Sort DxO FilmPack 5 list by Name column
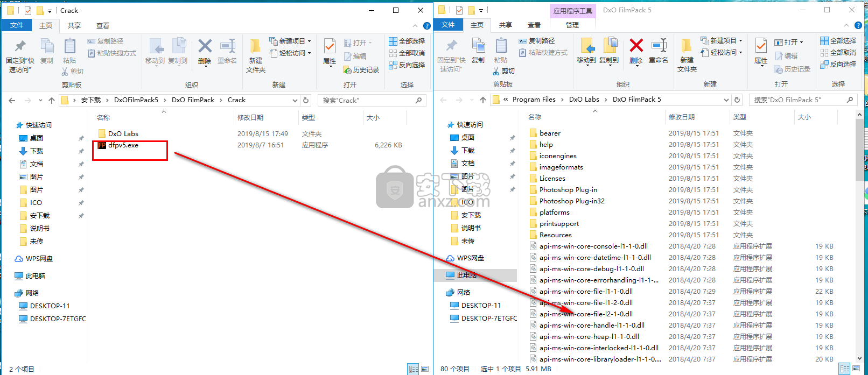Viewport: 868px width, 375px height. click(x=535, y=117)
